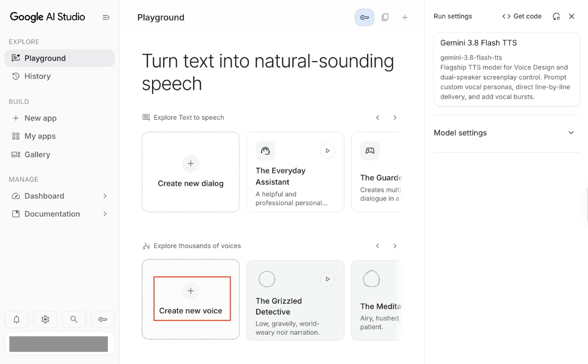Play The Everyday Assistant sample
588x364 pixels.
coord(327,150)
